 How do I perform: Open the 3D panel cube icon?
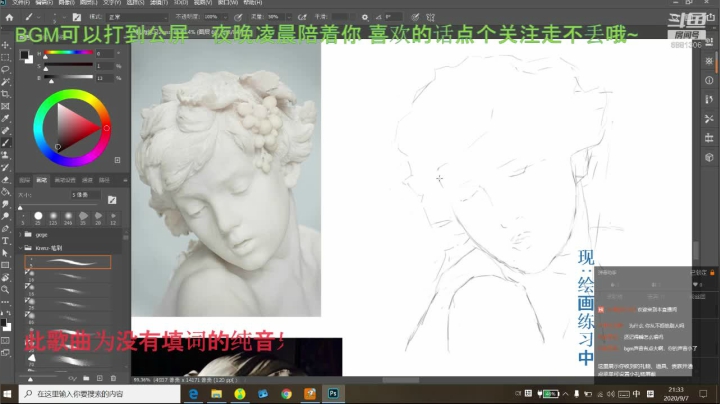[709, 157]
